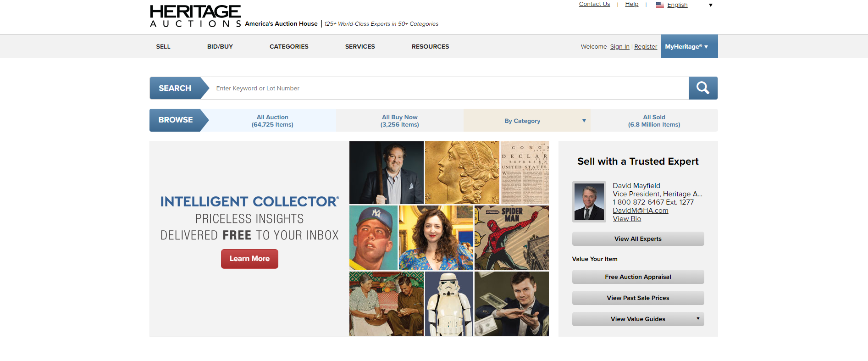
Task: Click the Register link
Action: point(646,47)
